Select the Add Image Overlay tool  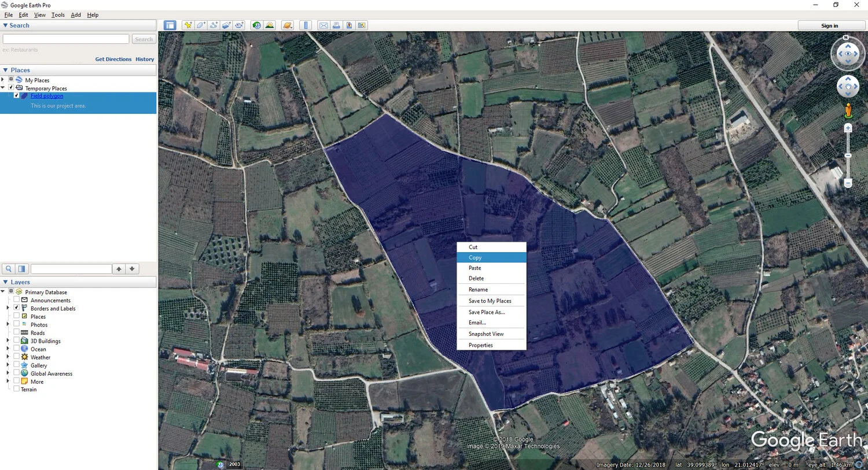(x=226, y=25)
